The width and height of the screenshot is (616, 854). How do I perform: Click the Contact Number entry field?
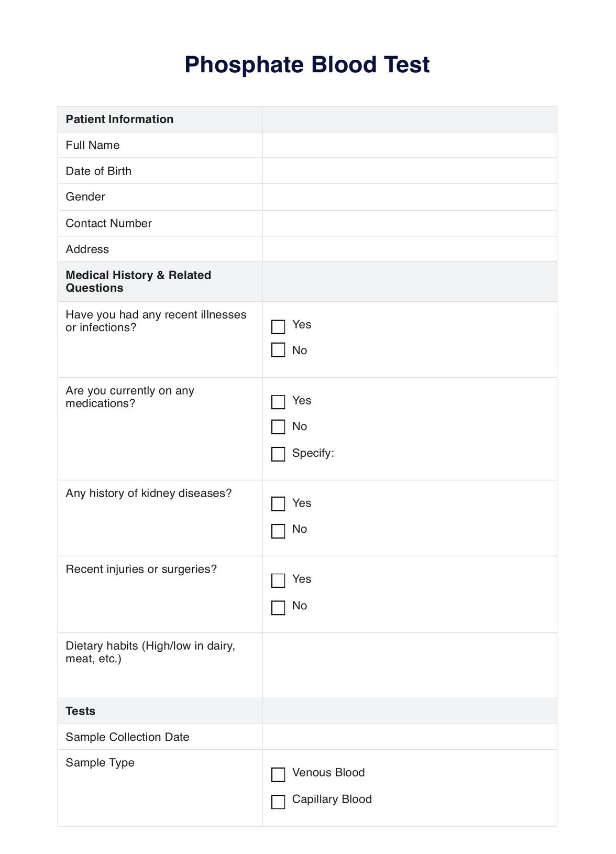click(x=409, y=223)
